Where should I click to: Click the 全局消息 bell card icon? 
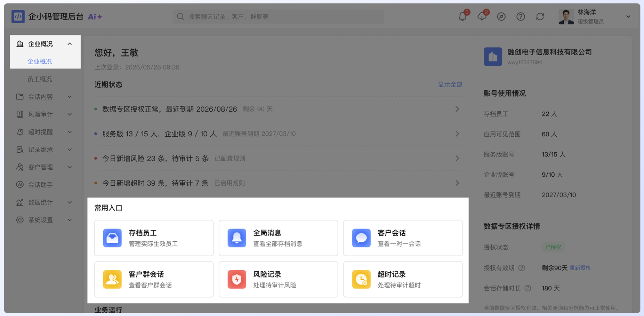[237, 238]
